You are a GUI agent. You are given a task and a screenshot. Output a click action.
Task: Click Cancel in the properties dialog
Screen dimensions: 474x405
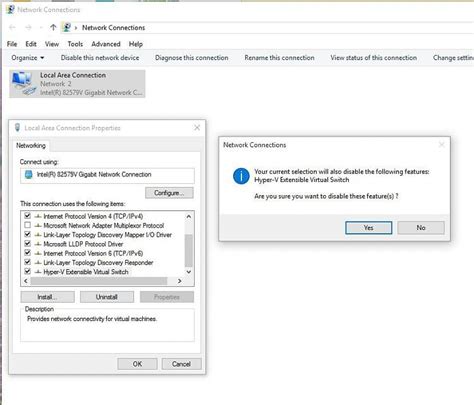click(181, 364)
